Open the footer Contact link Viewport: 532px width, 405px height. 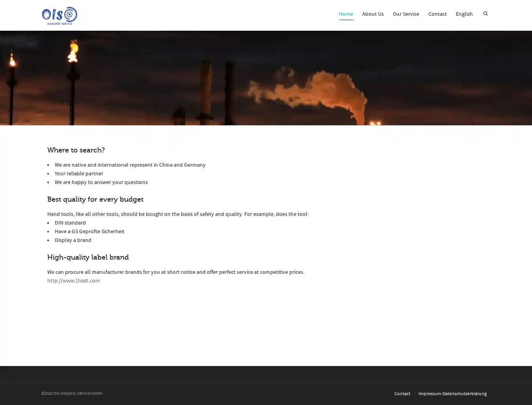(402, 394)
